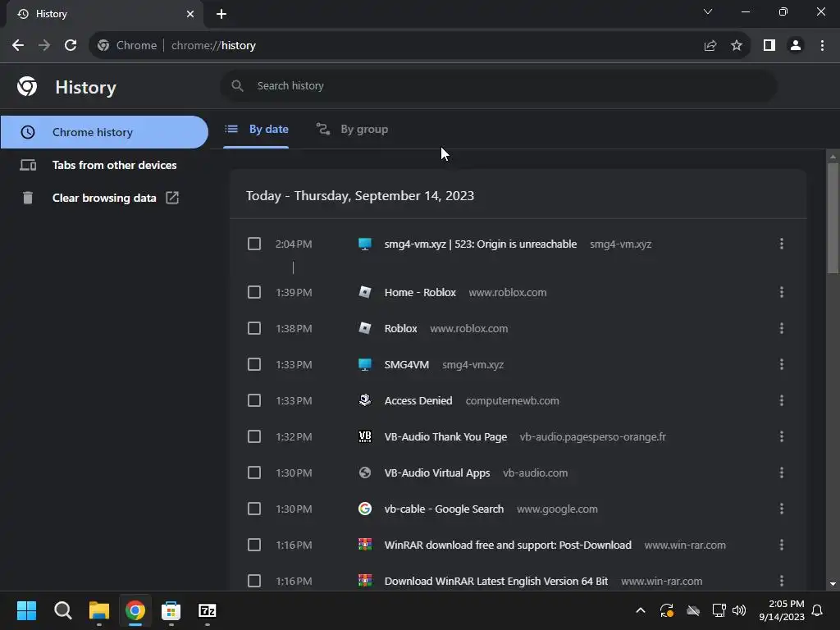Open the SMG4VM history link
The image size is (840, 630).
(x=407, y=365)
